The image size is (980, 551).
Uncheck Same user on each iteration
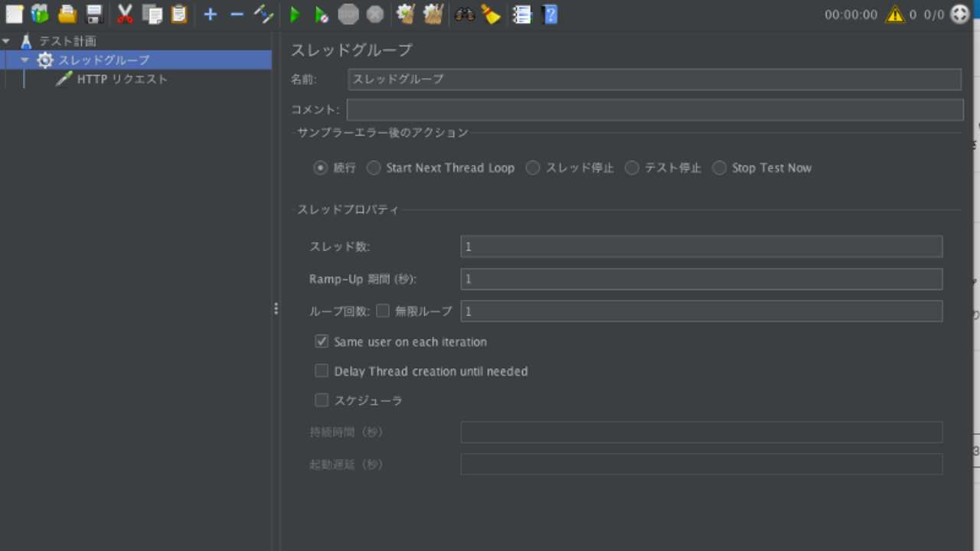click(322, 341)
